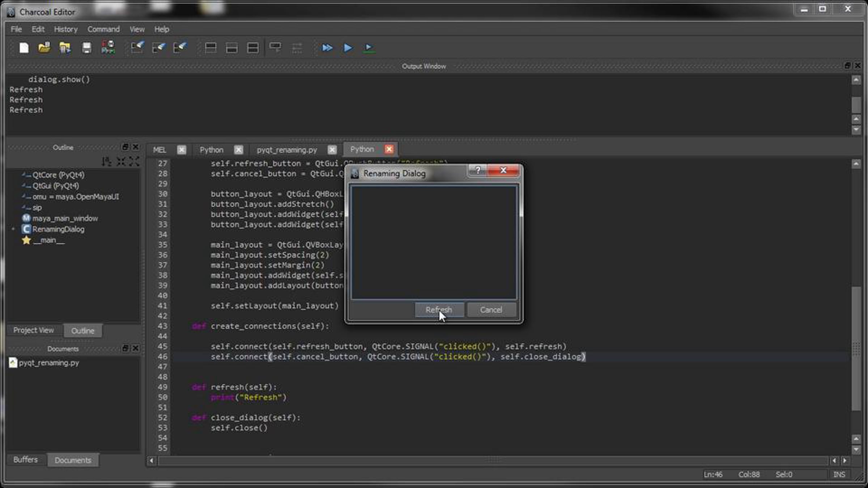868x488 pixels.
Task: Click the Cancel button in Renaming Dialog
Action: [x=491, y=310]
